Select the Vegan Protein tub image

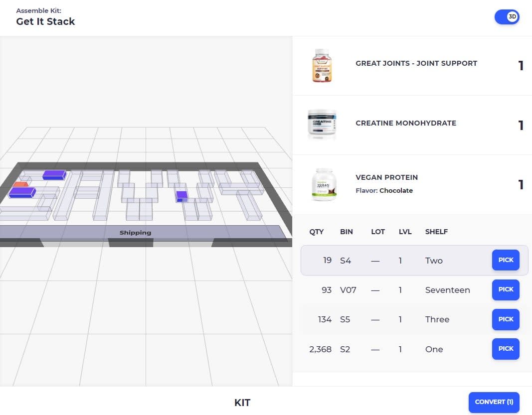pyautogui.click(x=324, y=184)
